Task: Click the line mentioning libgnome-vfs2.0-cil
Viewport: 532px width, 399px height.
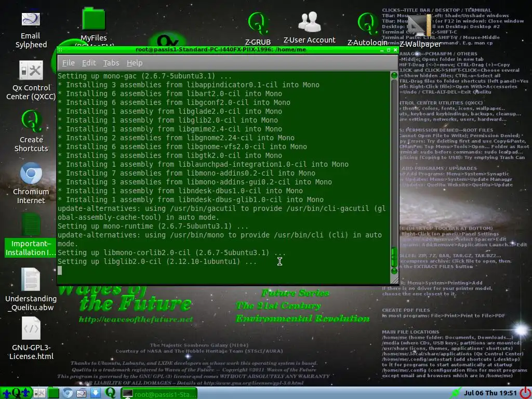Action: pos(182,147)
